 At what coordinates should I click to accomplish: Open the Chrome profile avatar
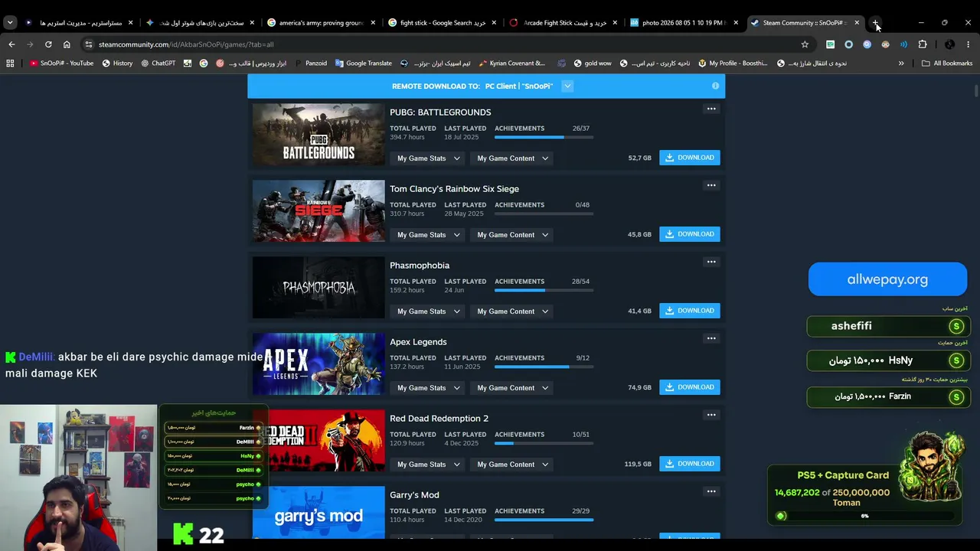[x=949, y=44]
